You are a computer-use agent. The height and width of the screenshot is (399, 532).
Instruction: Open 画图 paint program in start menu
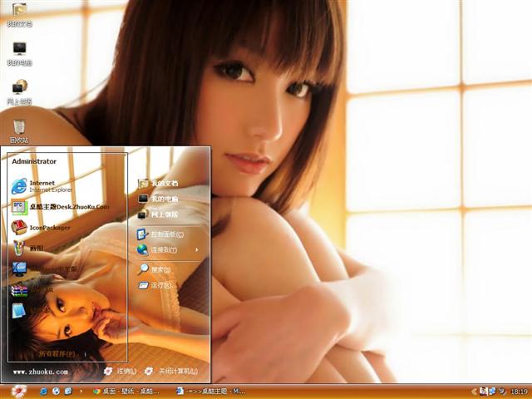[x=27, y=248]
